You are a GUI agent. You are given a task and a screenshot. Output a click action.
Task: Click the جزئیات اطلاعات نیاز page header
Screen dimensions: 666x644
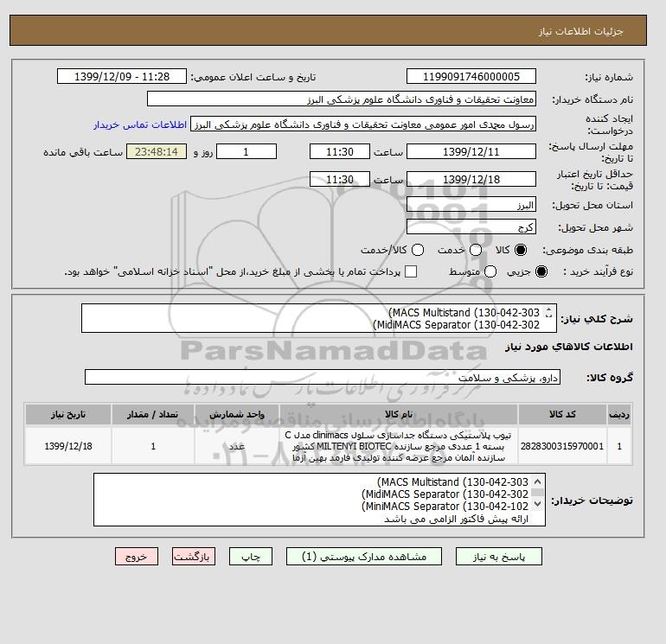pyautogui.click(x=580, y=31)
